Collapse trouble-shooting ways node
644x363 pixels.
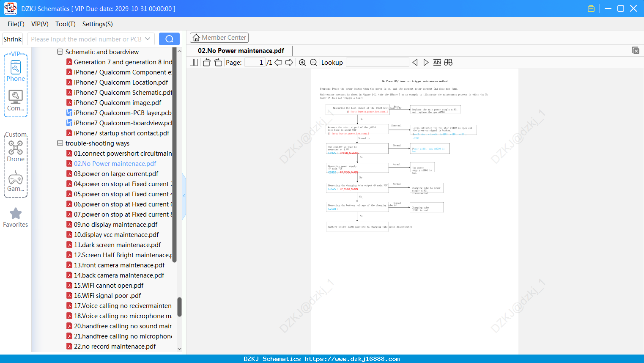pyautogui.click(x=60, y=143)
